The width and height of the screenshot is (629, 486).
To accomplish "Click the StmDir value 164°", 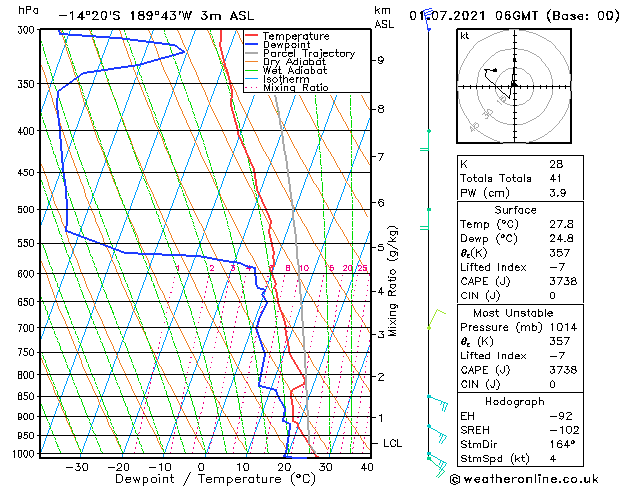I will 562,444.
